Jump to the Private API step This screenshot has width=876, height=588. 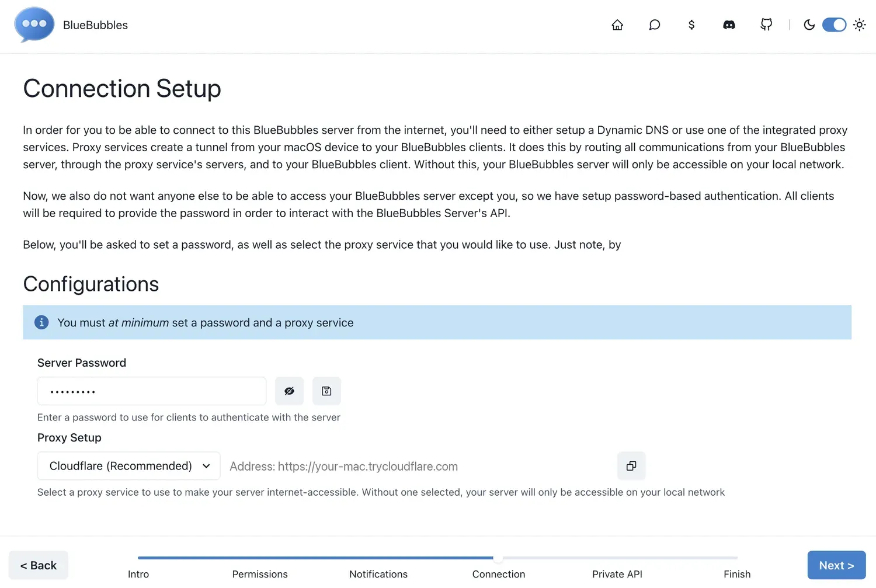pos(617,574)
